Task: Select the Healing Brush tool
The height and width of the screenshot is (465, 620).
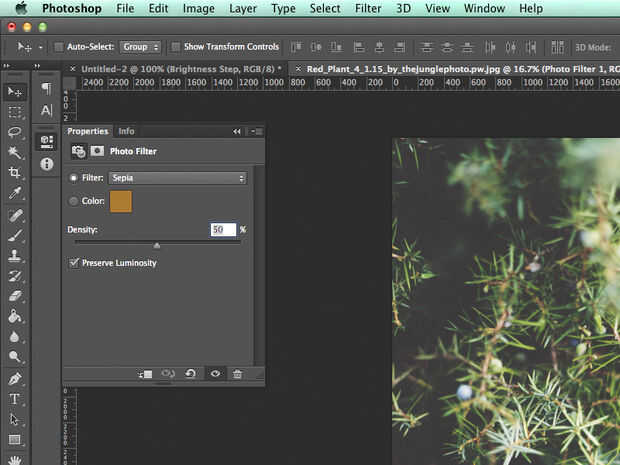Action: click(15, 215)
